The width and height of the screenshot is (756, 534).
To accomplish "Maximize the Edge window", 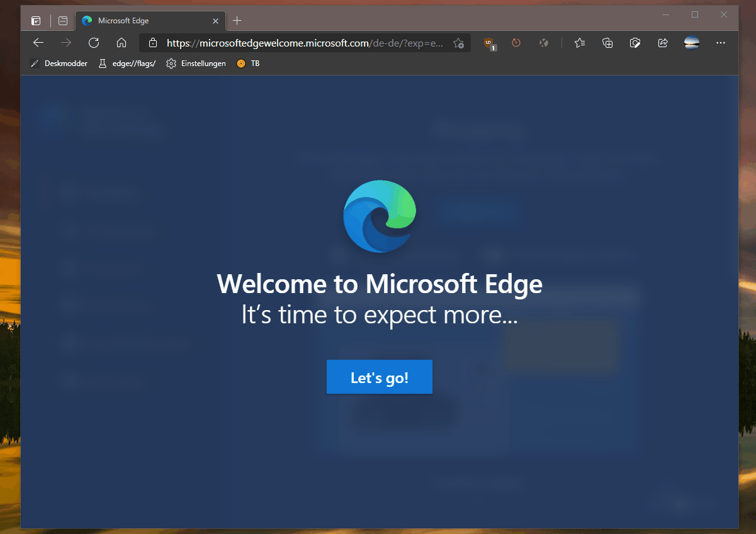I will point(695,14).
